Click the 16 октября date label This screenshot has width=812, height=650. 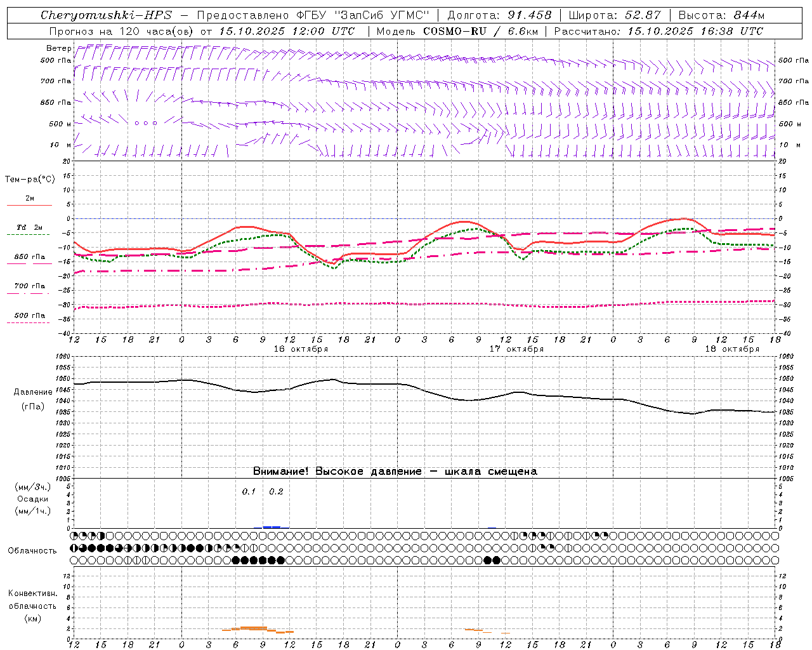click(x=301, y=349)
